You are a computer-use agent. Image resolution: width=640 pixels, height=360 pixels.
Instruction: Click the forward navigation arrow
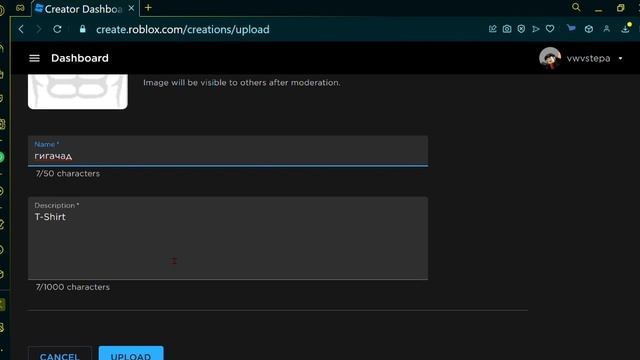pos(39,29)
